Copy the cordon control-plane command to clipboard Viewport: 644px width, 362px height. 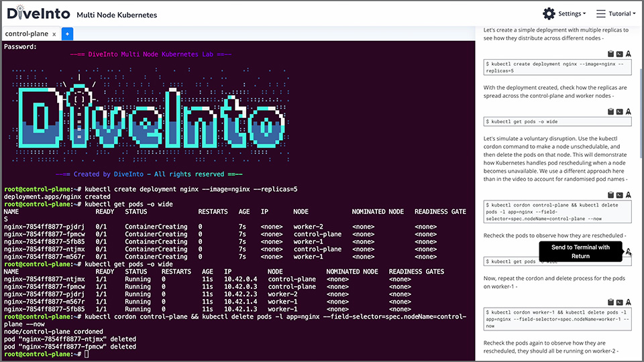tap(610, 195)
